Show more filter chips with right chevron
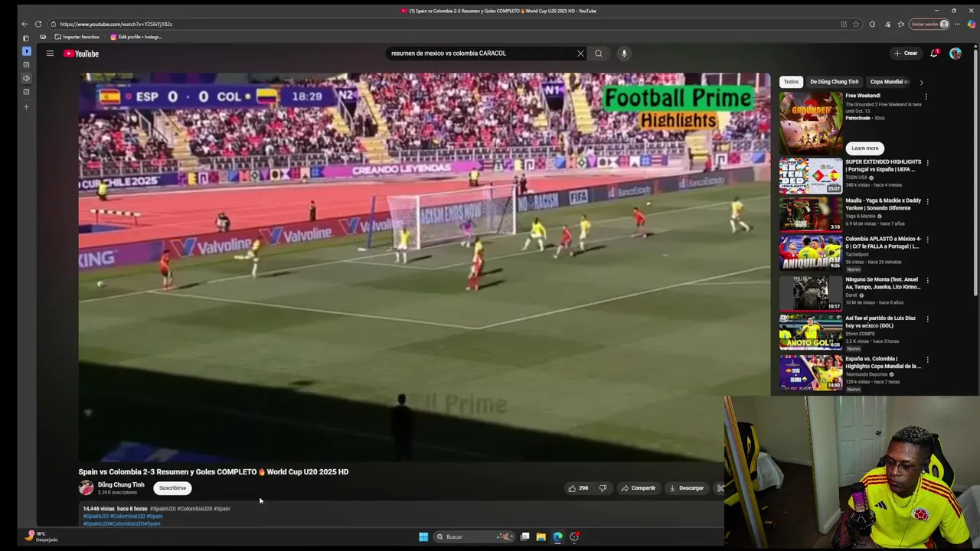Screen dimensions: 980x551 [x=921, y=82]
